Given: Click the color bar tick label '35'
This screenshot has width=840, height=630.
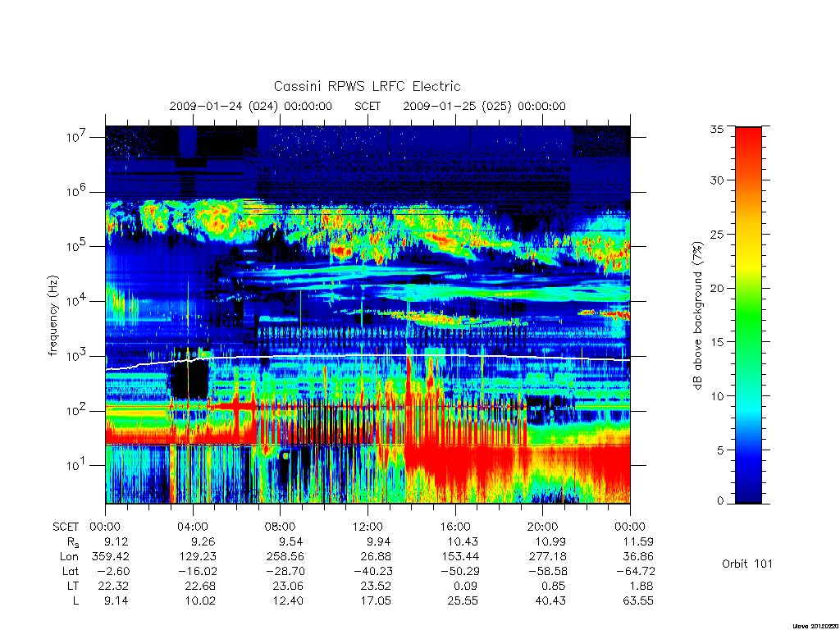Looking at the screenshot, I should [x=717, y=129].
